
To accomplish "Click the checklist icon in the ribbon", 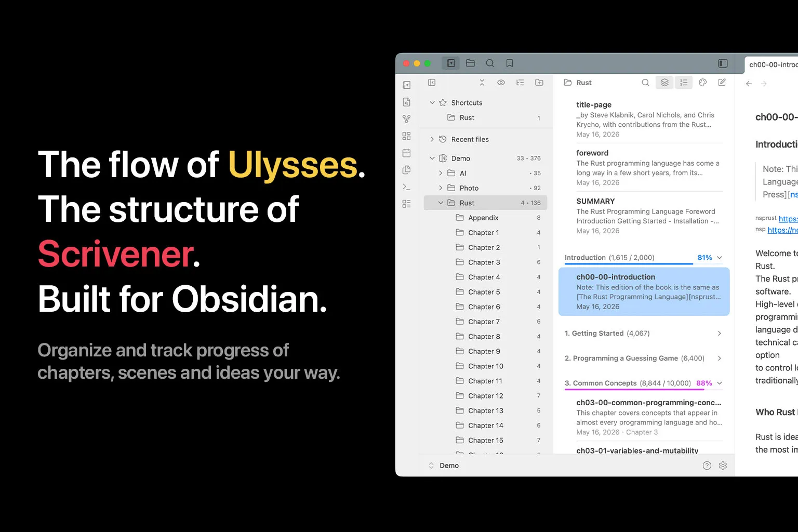I will point(407,204).
